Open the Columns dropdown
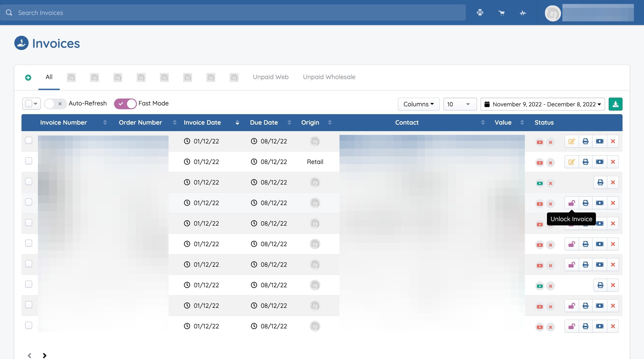Viewport: 644px width, 359px height. click(419, 104)
